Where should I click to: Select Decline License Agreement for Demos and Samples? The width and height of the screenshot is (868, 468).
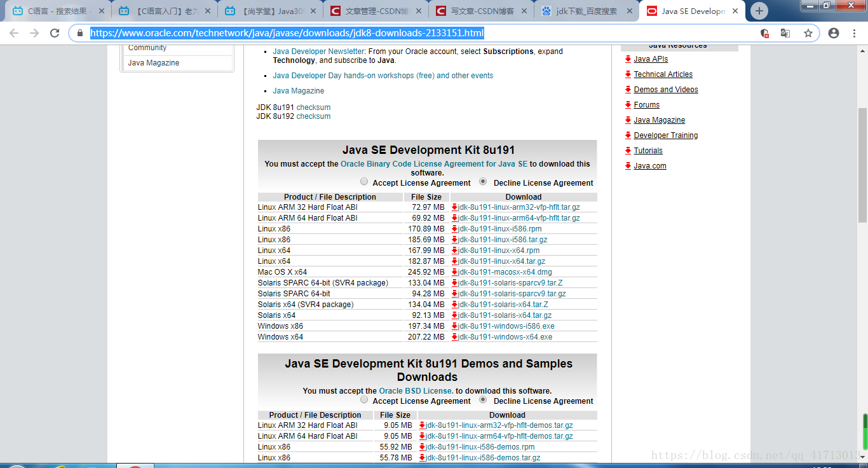click(x=483, y=400)
